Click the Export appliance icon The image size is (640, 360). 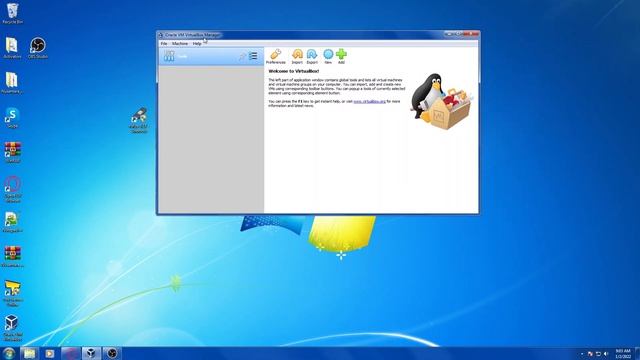pyautogui.click(x=312, y=56)
